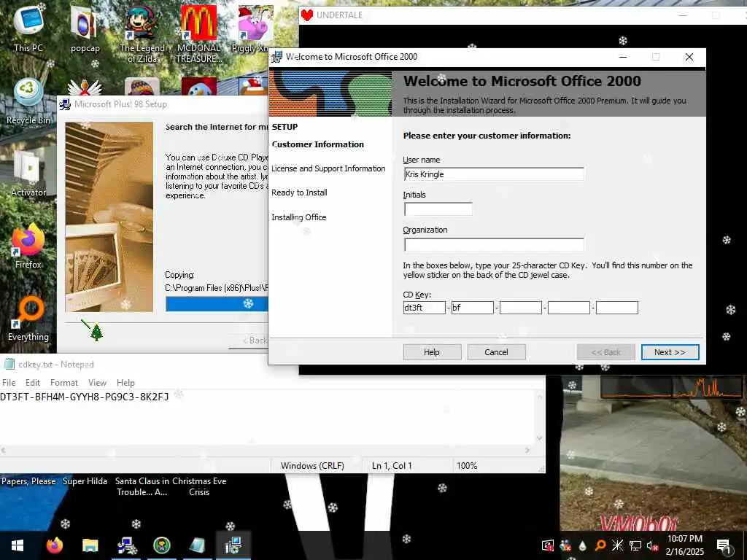
Task: Open Notepad Help menu
Action: tap(125, 382)
